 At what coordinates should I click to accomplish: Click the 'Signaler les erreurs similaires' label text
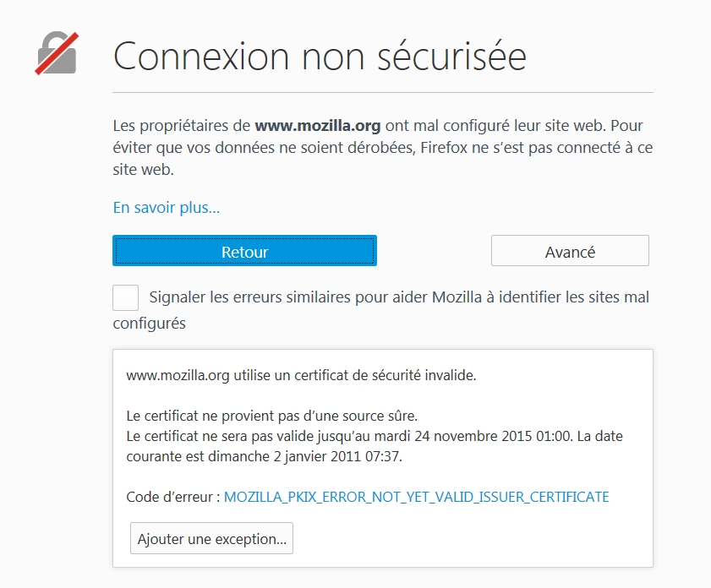pyautogui.click(x=250, y=297)
